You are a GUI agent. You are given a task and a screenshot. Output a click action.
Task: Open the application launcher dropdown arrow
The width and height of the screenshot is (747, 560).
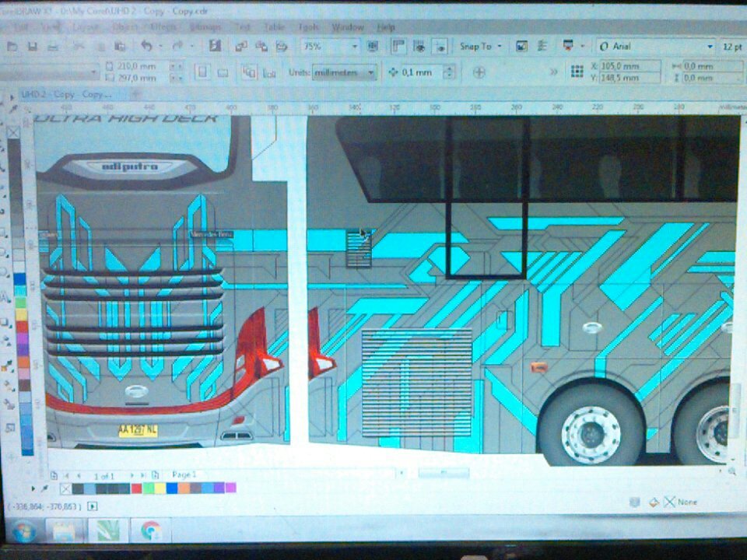582,46
